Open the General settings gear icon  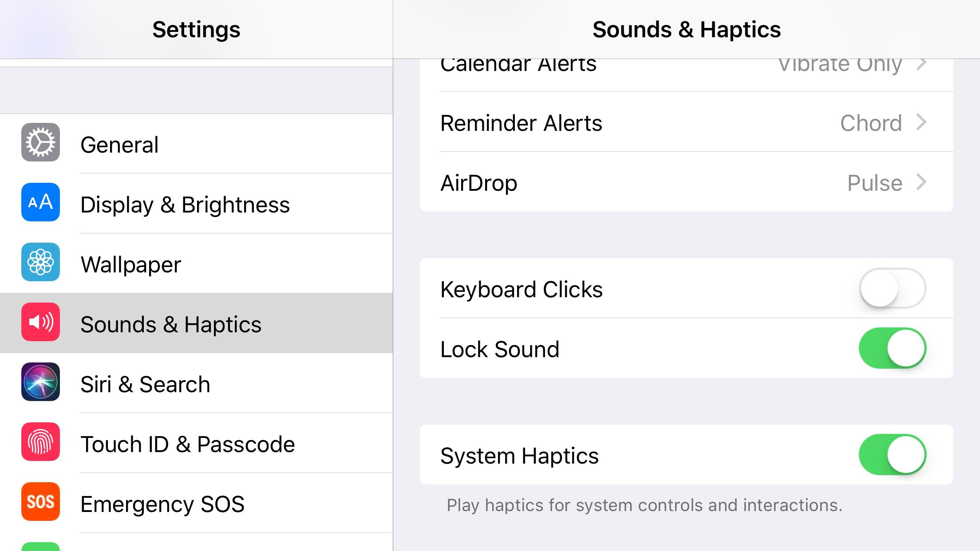(x=40, y=143)
